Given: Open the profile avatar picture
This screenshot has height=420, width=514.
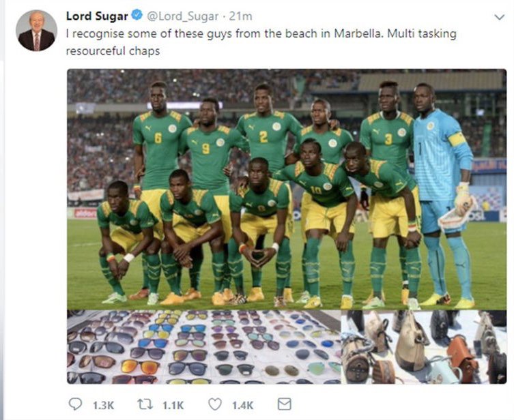Looking at the screenshot, I should tap(36, 31).
